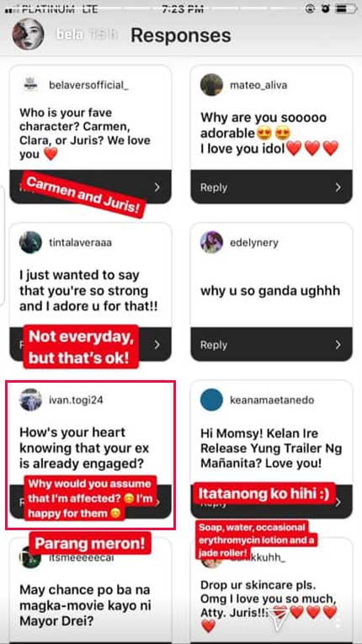362x644 pixels.
Task: Tap the Responses header title
Action: (181, 35)
